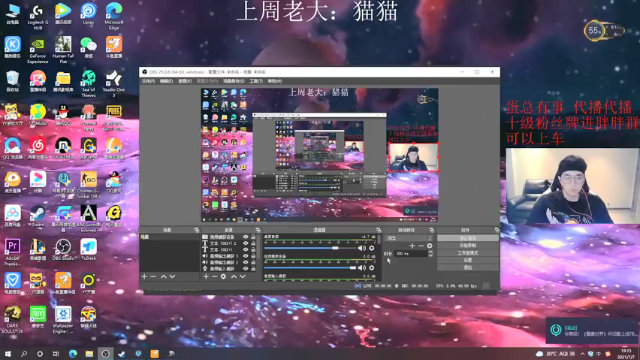Open File Explorer from the taskbar
The height and width of the screenshot is (360, 640).
pos(89,354)
